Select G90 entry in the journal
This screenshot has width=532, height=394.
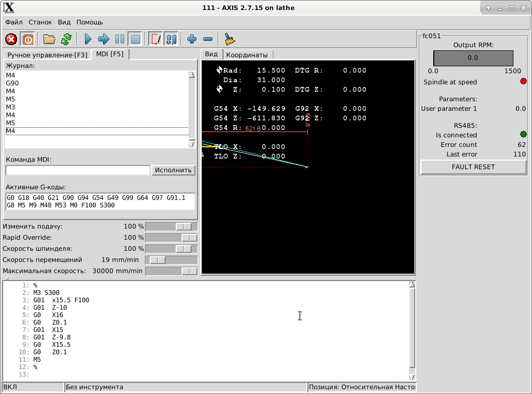point(97,83)
